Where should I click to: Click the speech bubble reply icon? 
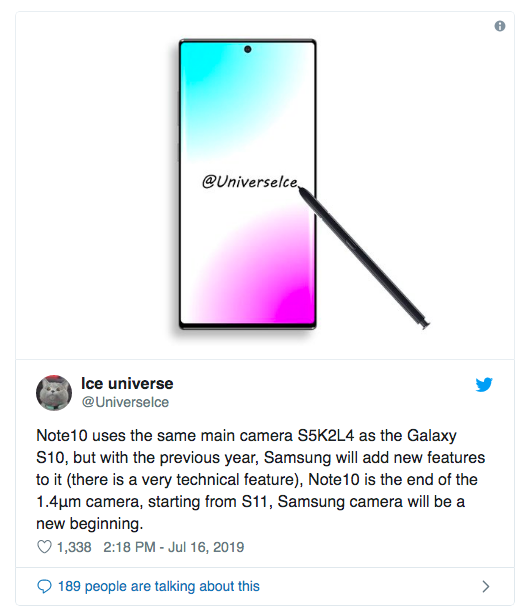(44, 586)
